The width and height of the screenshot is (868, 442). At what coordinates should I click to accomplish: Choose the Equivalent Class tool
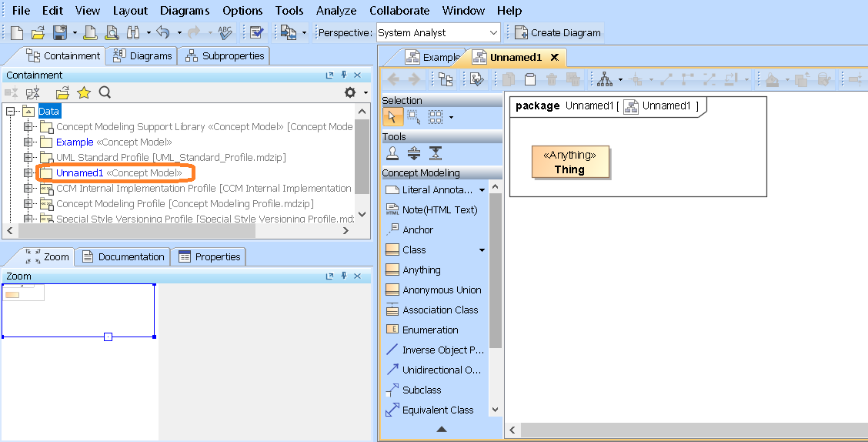click(x=437, y=410)
